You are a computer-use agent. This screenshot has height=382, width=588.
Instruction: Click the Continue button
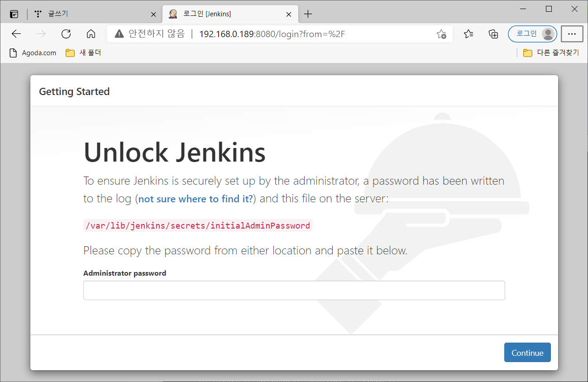coord(527,353)
